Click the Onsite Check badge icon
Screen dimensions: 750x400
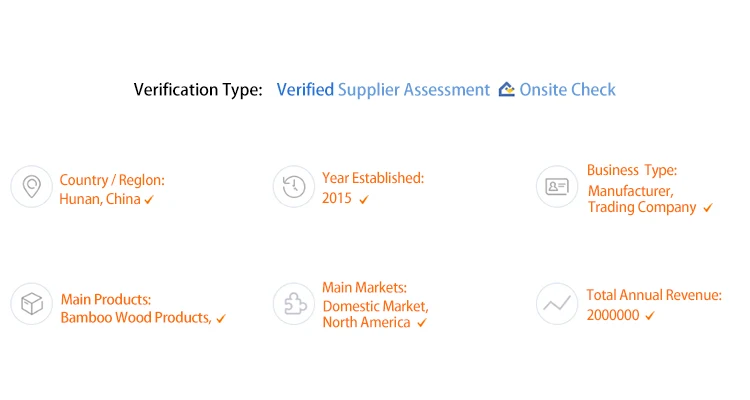pyautogui.click(x=506, y=90)
